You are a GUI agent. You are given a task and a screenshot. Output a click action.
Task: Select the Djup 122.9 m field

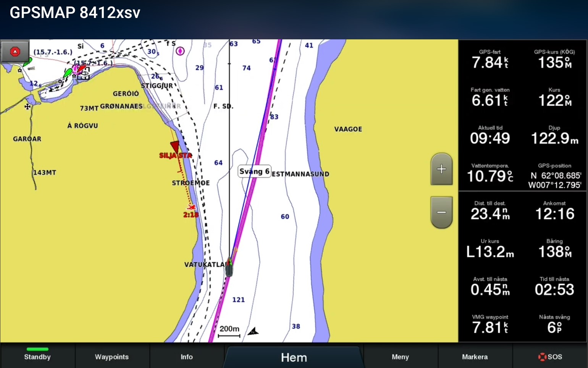coord(554,135)
